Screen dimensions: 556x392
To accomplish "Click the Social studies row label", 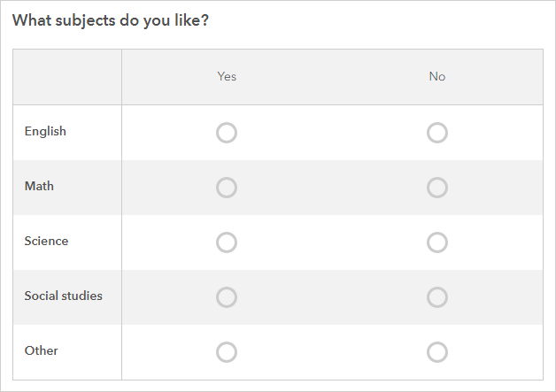I will tap(63, 296).
